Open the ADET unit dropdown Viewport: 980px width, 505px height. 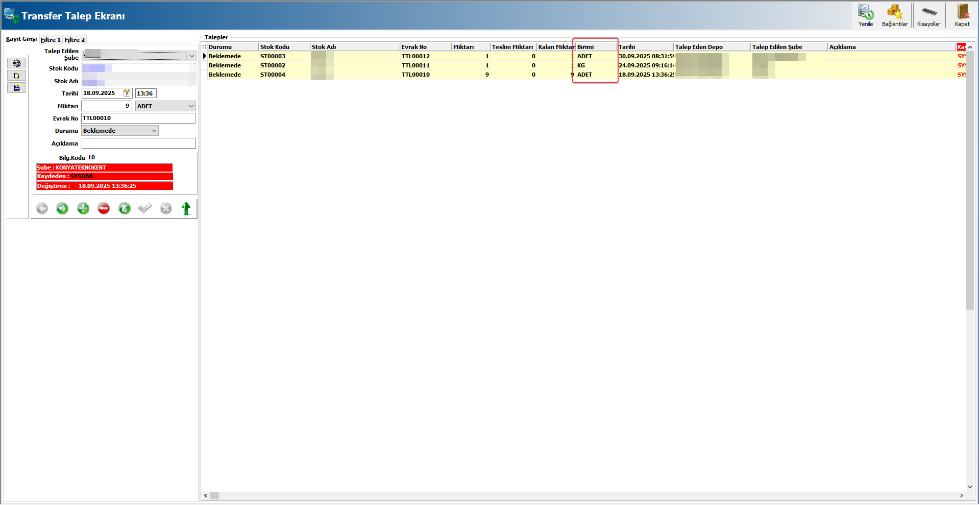point(191,106)
